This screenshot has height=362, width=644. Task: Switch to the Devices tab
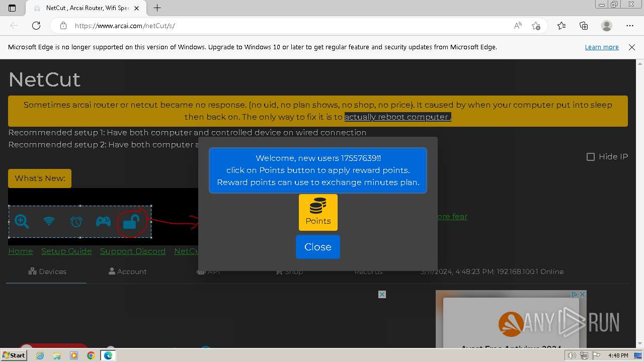click(x=47, y=271)
